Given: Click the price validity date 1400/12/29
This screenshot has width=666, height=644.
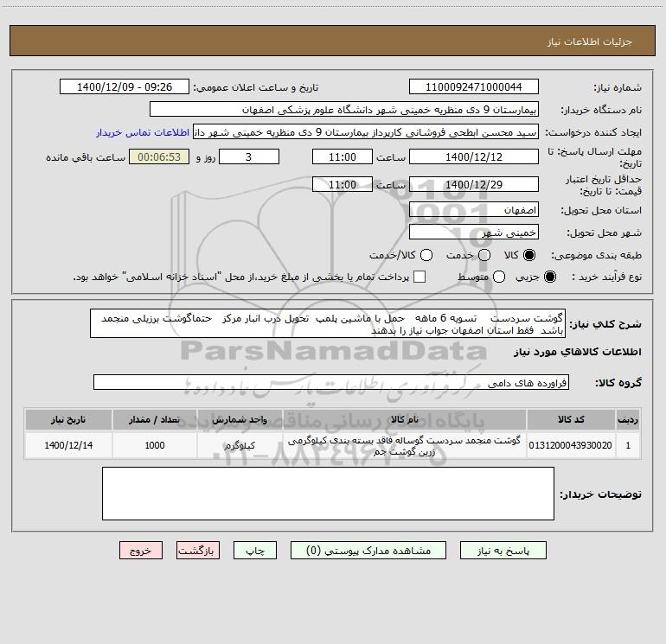Looking at the screenshot, I should click(x=474, y=184).
